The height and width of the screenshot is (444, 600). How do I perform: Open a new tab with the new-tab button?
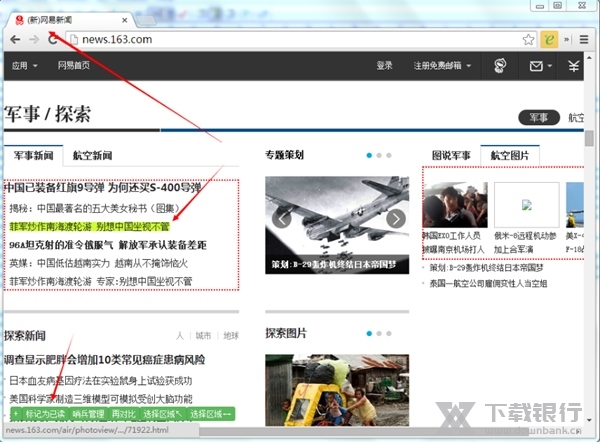[x=146, y=20]
